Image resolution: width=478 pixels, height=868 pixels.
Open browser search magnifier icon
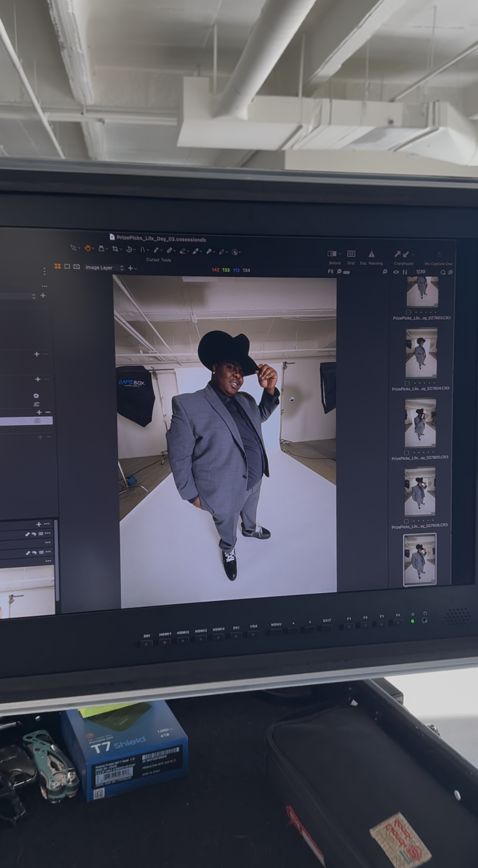[x=443, y=273]
